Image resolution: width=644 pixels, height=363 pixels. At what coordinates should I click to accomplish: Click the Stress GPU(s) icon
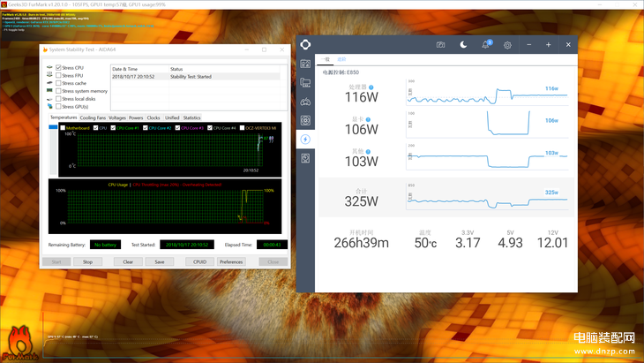[x=49, y=107]
